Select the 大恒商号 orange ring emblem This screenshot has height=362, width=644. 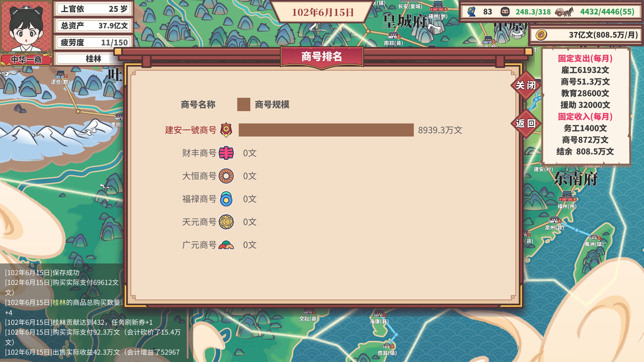[x=226, y=176]
